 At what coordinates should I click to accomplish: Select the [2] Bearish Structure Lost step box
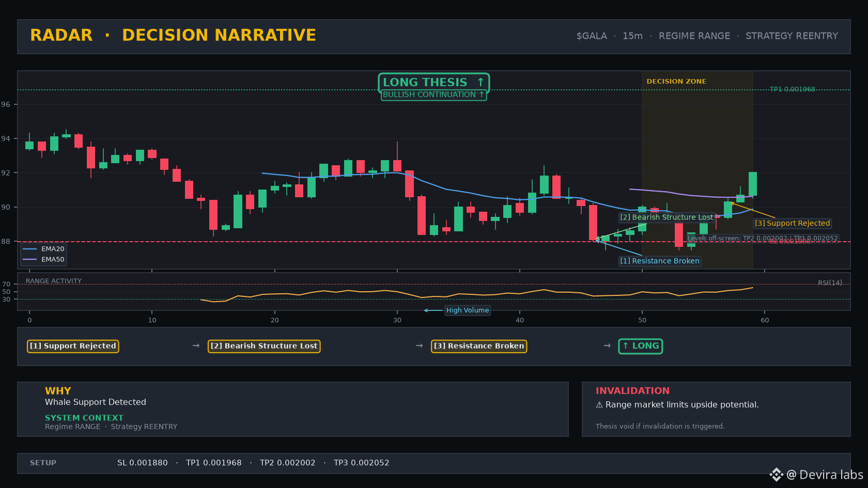pyautogui.click(x=264, y=346)
